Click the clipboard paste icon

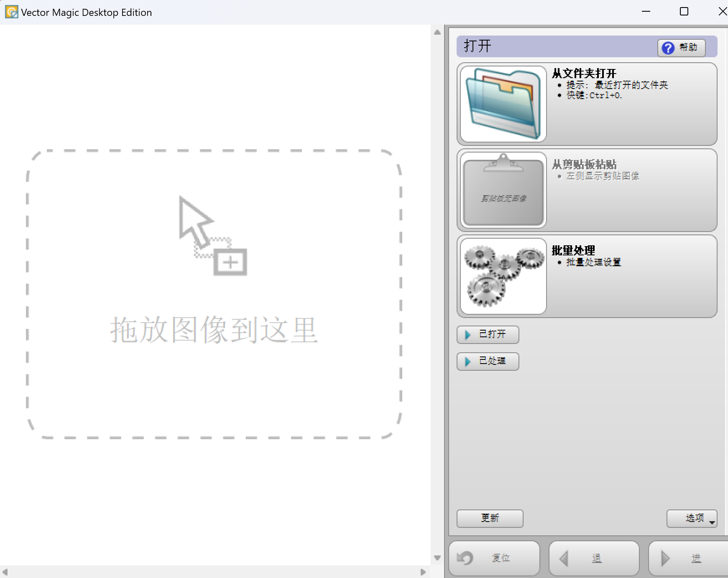click(x=502, y=189)
